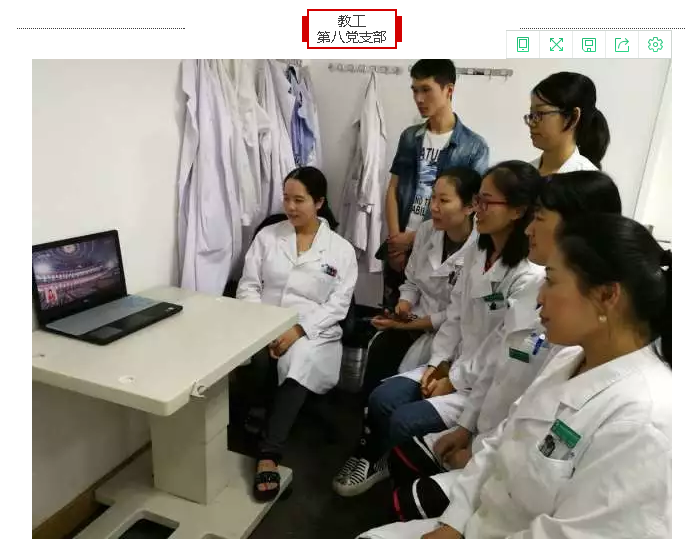Click the laptop screen in the photo

pos(79,270)
